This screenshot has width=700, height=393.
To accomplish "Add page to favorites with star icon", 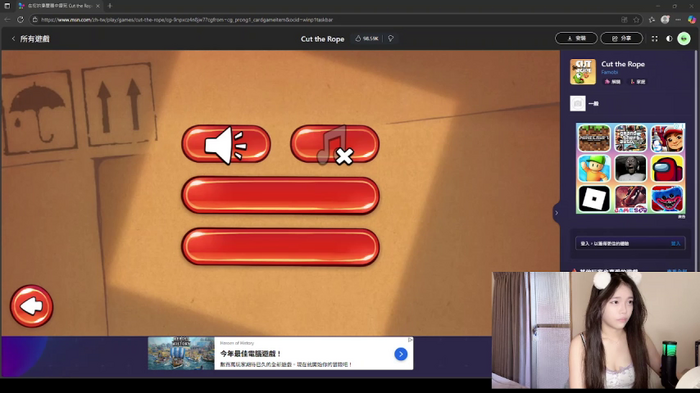I will click(636, 20).
